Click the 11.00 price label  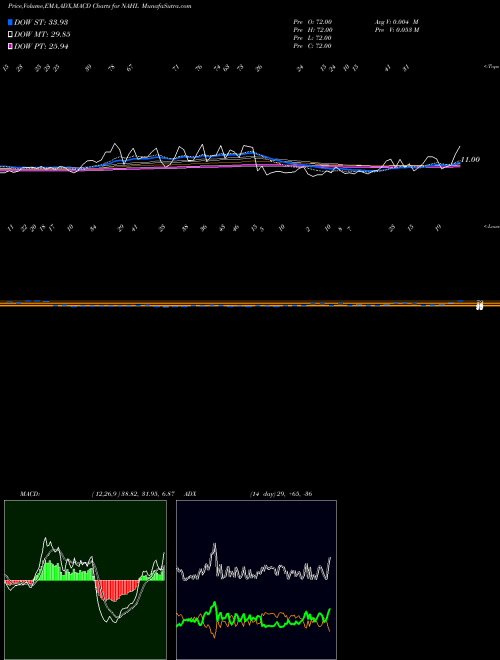click(470, 160)
